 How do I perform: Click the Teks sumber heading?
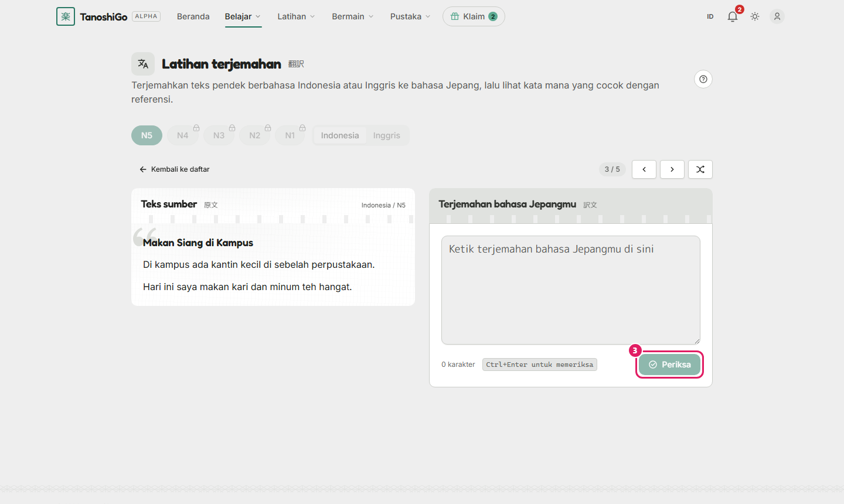pos(169,204)
